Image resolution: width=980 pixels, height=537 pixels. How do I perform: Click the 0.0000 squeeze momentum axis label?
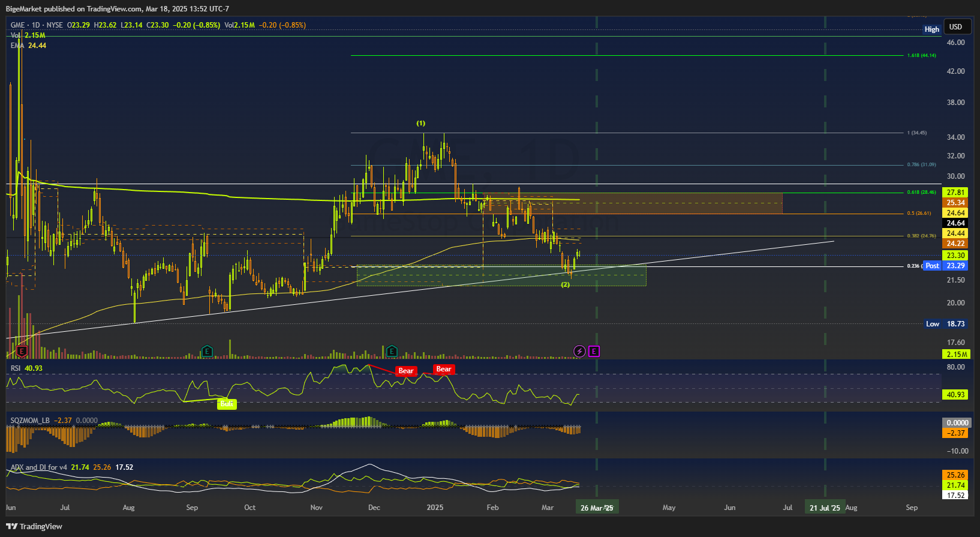957,423
